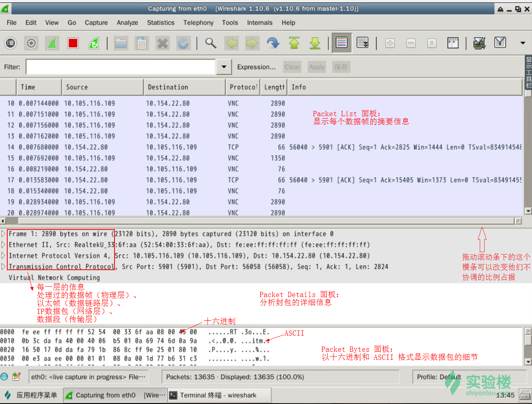Expand the Ethernet II details row
The width and height of the screenshot is (532, 404).
click(x=4, y=244)
